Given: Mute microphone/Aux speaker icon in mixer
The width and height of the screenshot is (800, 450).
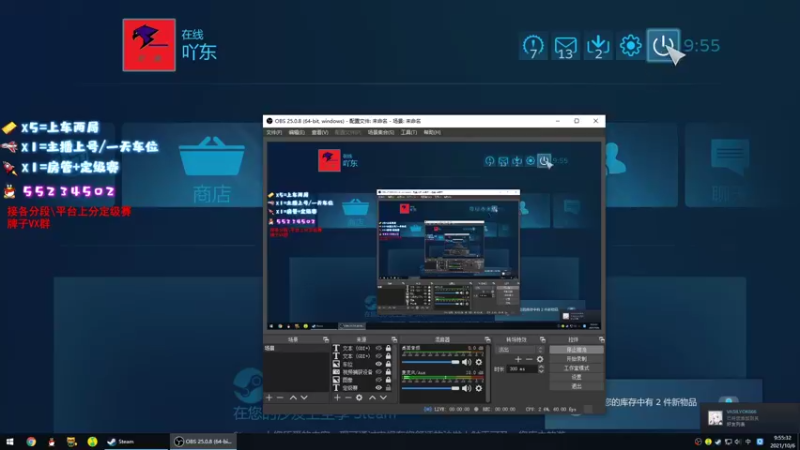Looking at the screenshot, I should click(466, 388).
